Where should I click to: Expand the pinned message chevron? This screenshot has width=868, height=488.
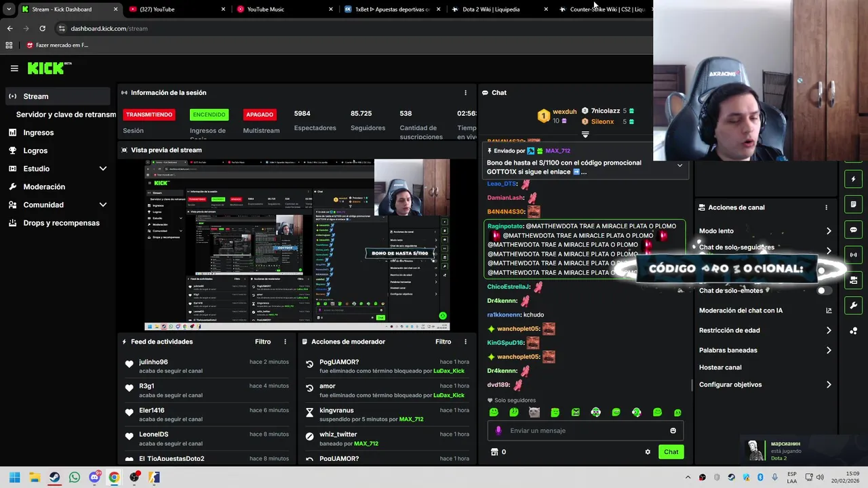click(679, 165)
